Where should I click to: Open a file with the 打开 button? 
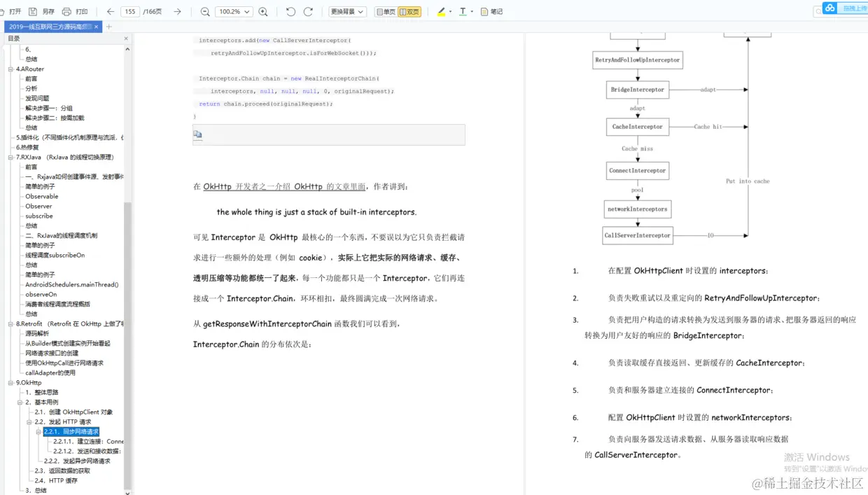point(10,12)
